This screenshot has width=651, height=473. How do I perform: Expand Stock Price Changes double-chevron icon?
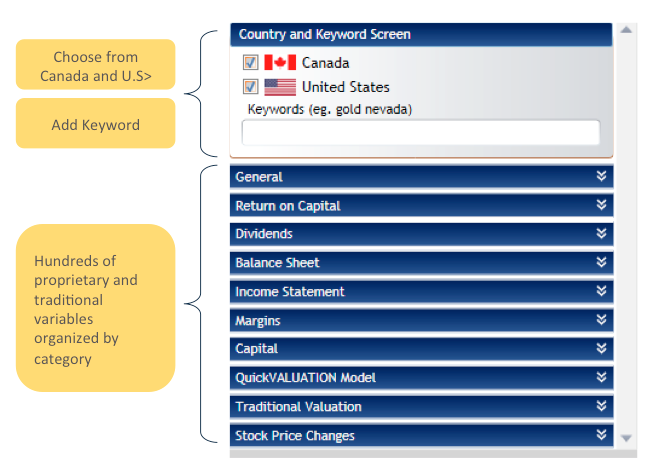coord(601,435)
